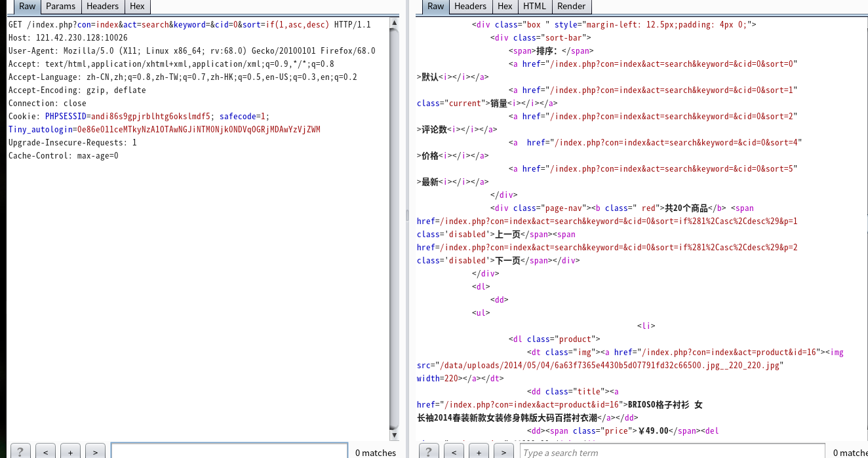Click request scrollbar up arrow
Viewport: 868px width, 458px height.
pyautogui.click(x=394, y=24)
